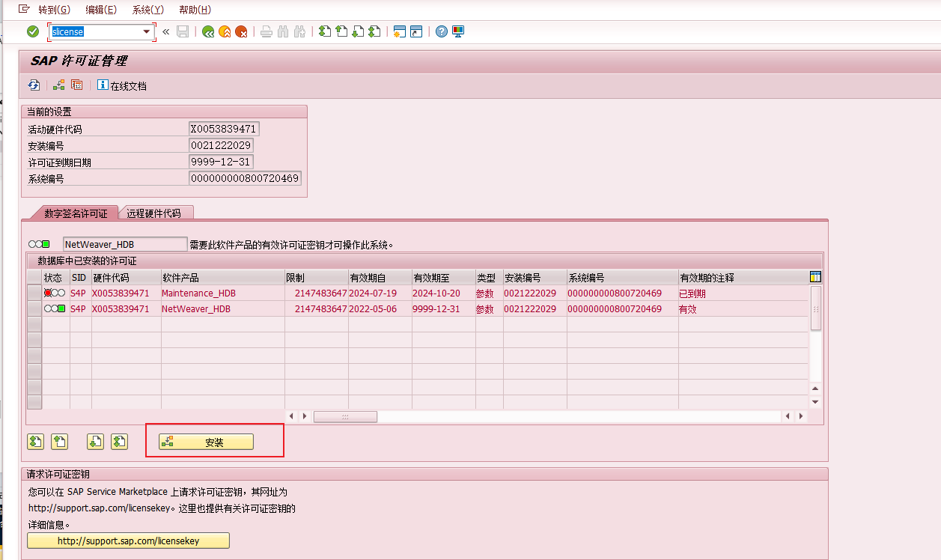Select row selector for NetWeaver_HDB license
Image resolution: width=941 pixels, height=560 pixels.
coord(34,308)
